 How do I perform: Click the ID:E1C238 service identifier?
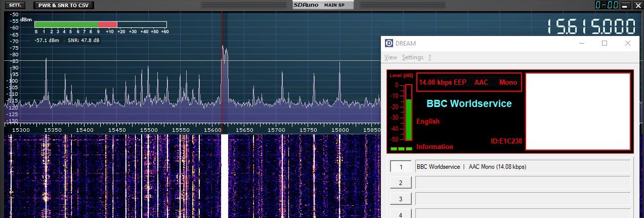pyautogui.click(x=506, y=141)
